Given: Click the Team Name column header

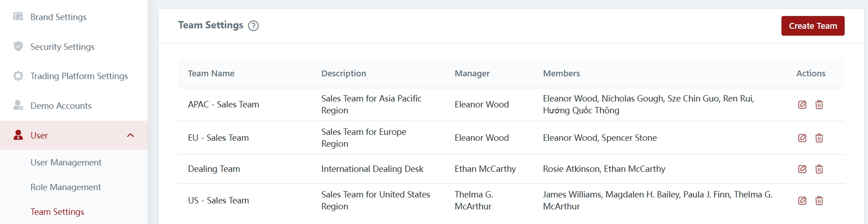Looking at the screenshot, I should point(211,74).
